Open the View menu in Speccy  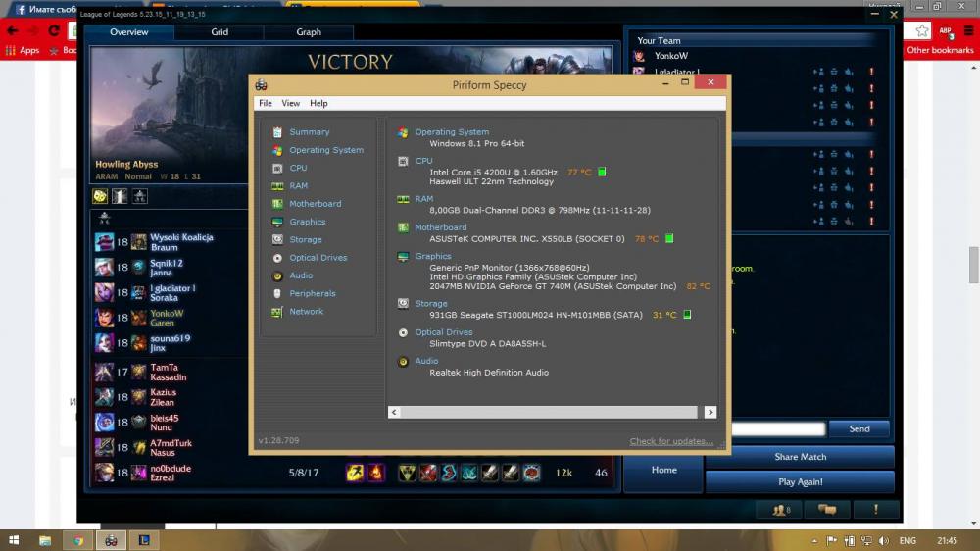(x=291, y=103)
